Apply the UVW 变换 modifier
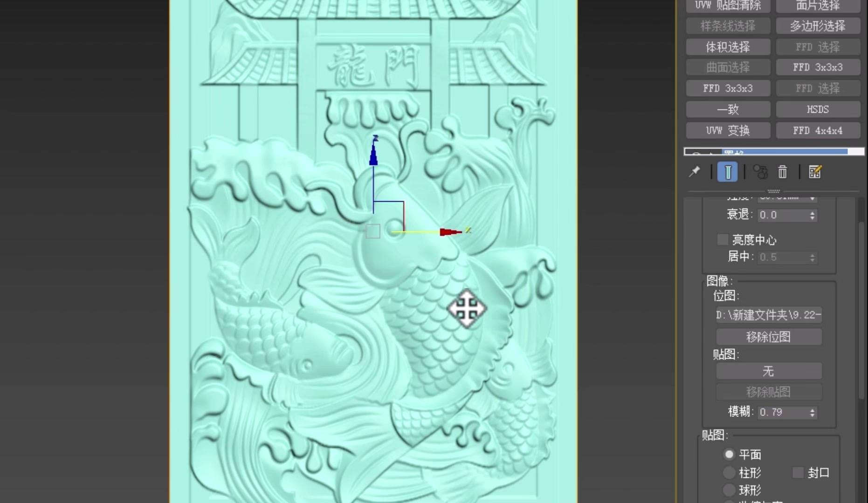Viewport: 868px width, 503px height. click(728, 130)
